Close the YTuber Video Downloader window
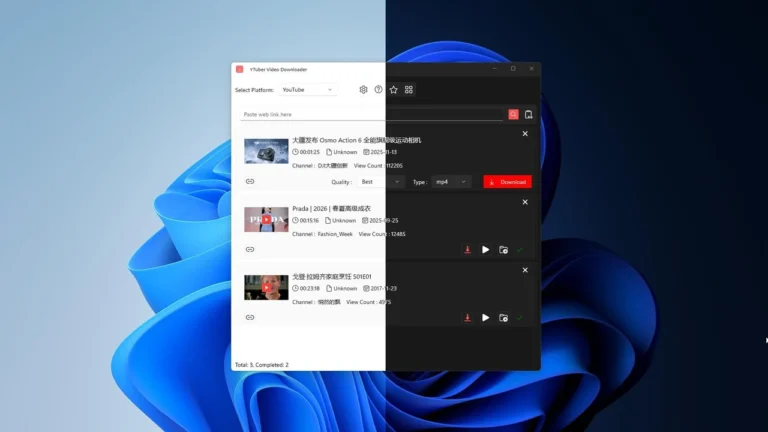768x432 pixels. click(x=531, y=69)
